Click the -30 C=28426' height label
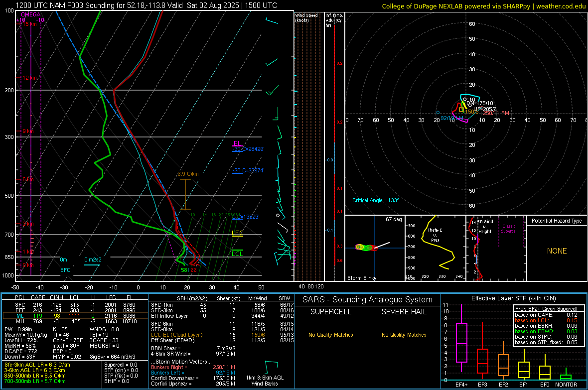 [x=248, y=149]
